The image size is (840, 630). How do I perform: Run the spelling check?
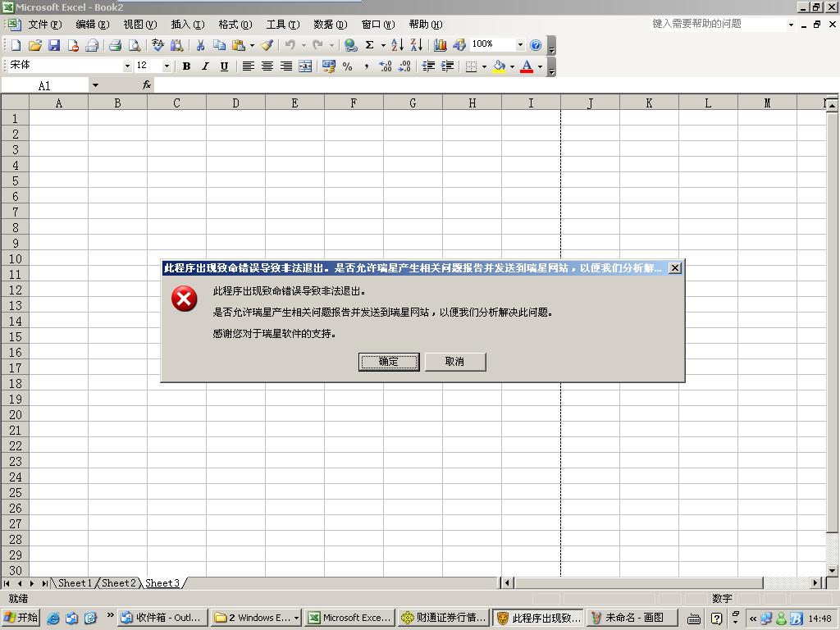(x=157, y=45)
